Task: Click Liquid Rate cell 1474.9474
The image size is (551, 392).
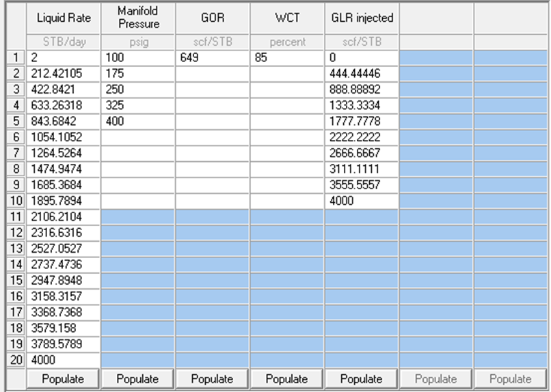Action: click(64, 169)
